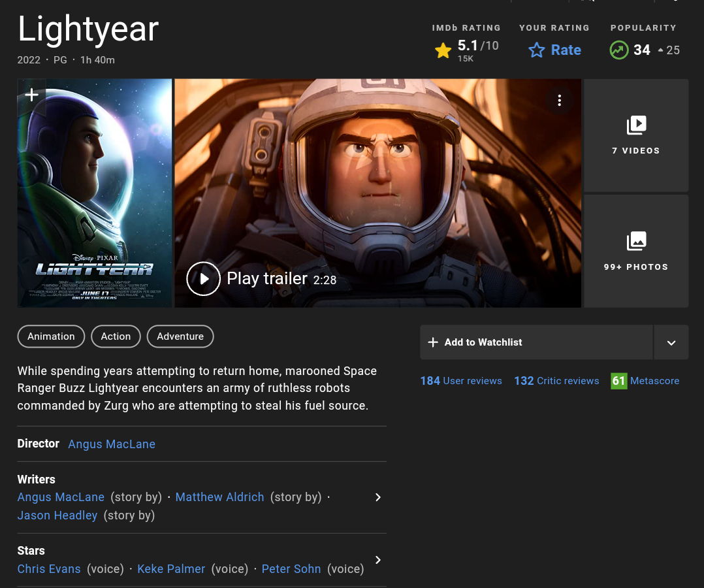The height and width of the screenshot is (588, 704).
Task: Click the blue outline Rate star
Action: [537, 50]
